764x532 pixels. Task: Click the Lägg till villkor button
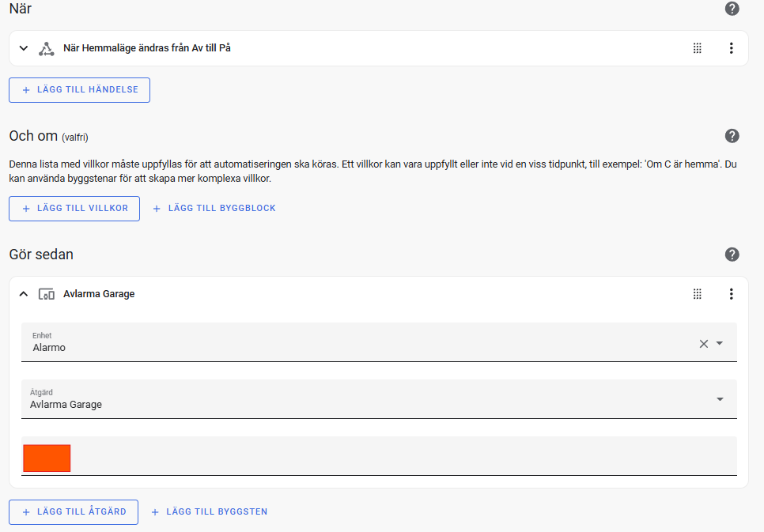pyautogui.click(x=74, y=209)
